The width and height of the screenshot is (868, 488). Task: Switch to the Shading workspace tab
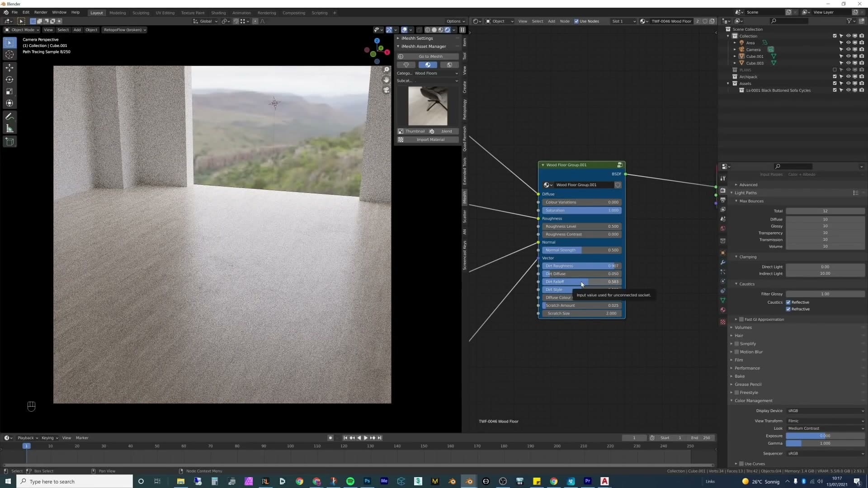pyautogui.click(x=218, y=13)
